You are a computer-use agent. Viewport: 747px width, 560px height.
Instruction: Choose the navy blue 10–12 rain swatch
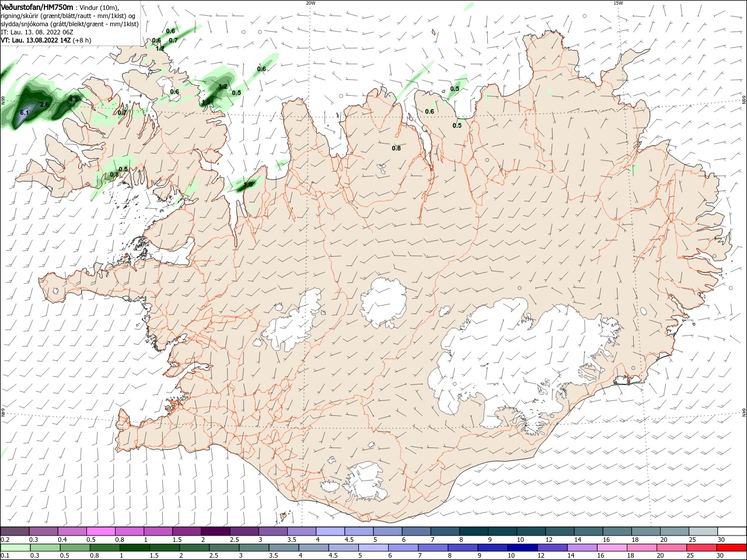click(x=522, y=548)
